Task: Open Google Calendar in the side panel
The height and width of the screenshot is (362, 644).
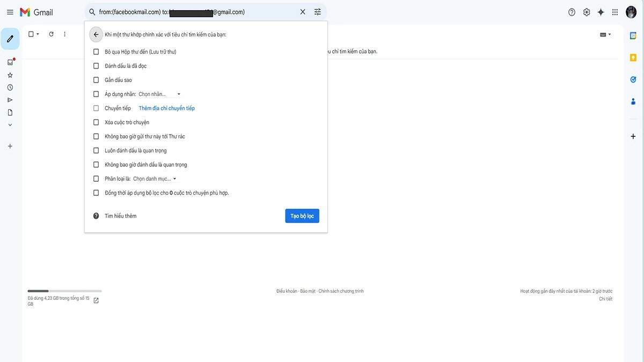Action: (x=633, y=35)
